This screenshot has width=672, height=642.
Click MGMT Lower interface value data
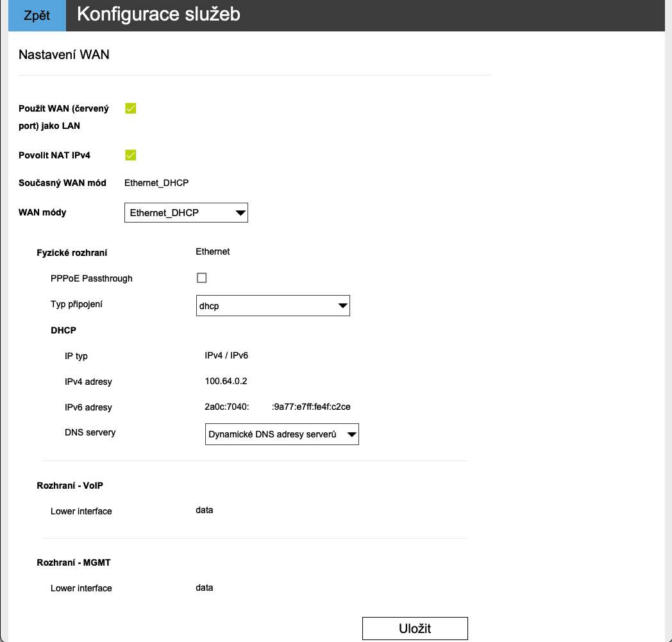pos(205,587)
